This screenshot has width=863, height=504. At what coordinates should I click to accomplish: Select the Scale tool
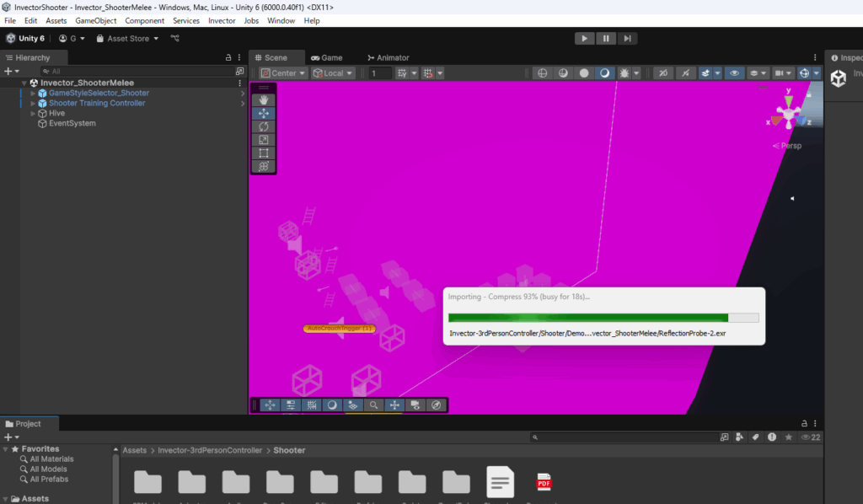pyautogui.click(x=264, y=140)
